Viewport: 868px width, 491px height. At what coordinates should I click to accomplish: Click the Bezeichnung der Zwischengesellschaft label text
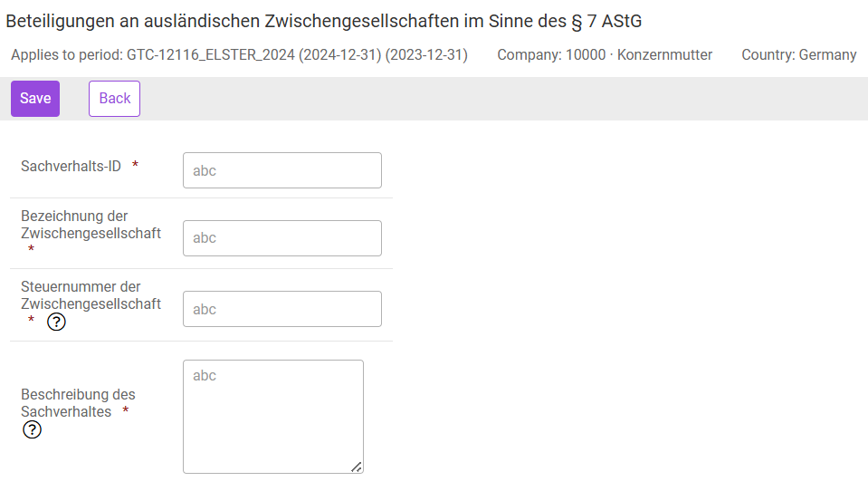(x=91, y=225)
